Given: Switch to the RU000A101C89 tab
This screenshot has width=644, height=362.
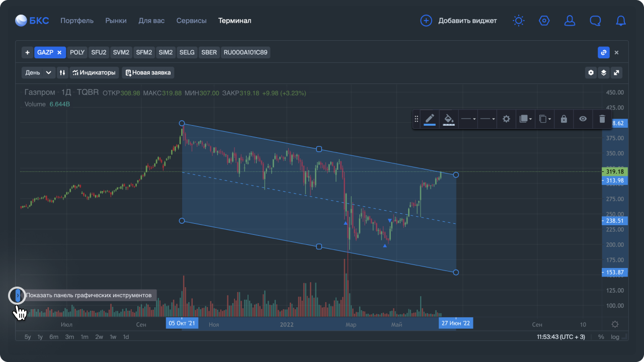Looking at the screenshot, I should (246, 52).
